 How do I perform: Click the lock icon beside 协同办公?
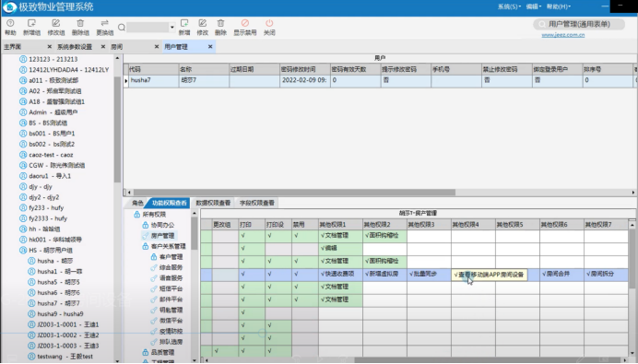(x=146, y=225)
